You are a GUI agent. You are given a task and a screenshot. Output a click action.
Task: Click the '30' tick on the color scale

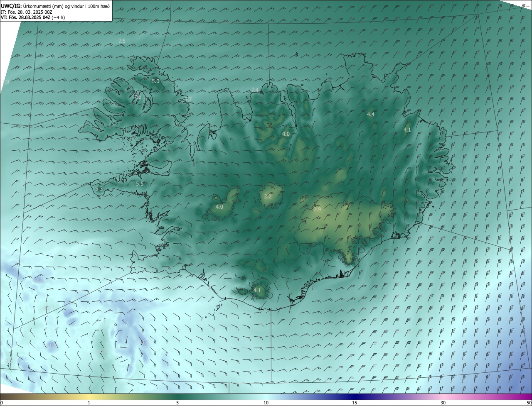point(443,403)
